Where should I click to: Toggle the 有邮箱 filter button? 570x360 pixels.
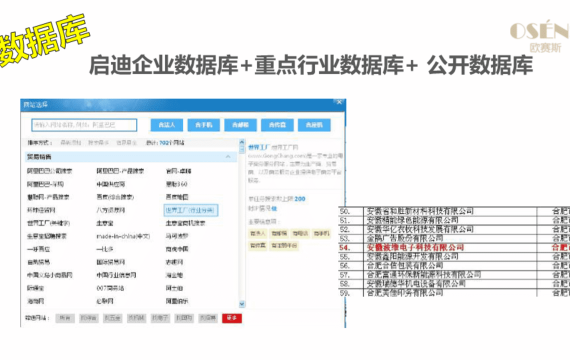click(240, 125)
